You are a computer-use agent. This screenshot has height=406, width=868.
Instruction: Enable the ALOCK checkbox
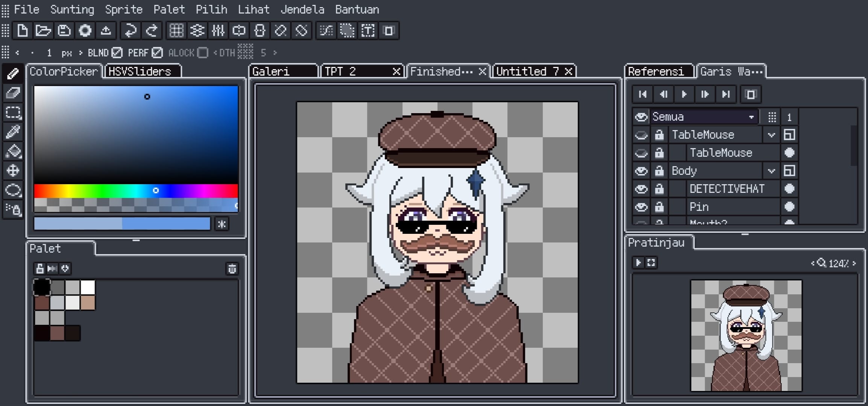(x=202, y=53)
